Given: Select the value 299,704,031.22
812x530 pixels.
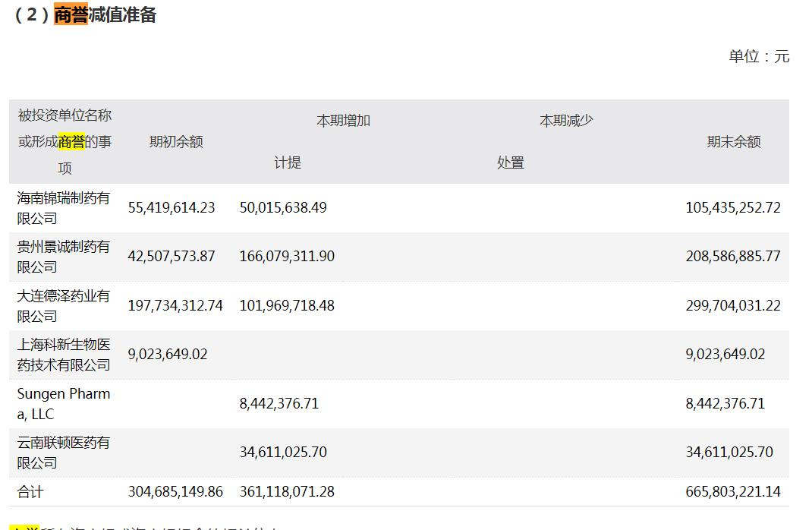Looking at the screenshot, I should tap(733, 306).
